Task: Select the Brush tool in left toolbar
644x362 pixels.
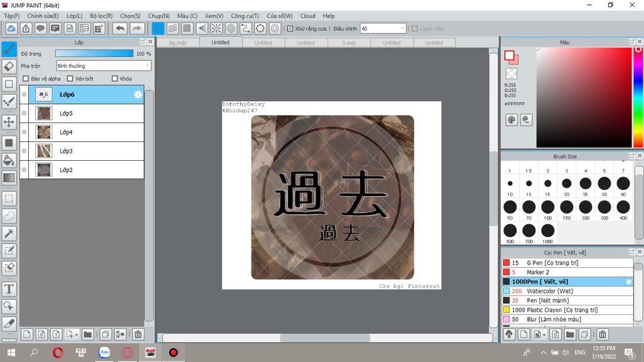Action: click(9, 49)
